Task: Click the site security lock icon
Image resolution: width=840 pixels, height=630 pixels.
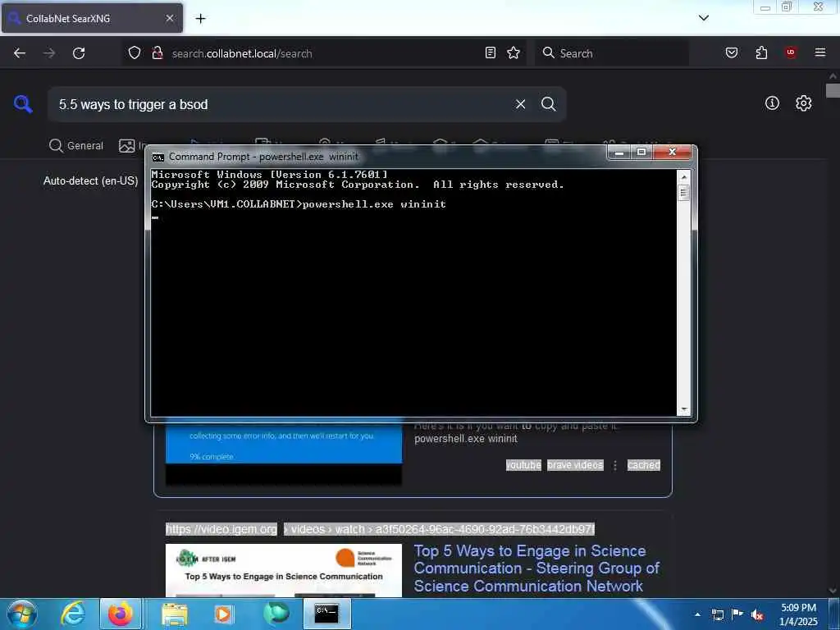Action: tap(157, 52)
